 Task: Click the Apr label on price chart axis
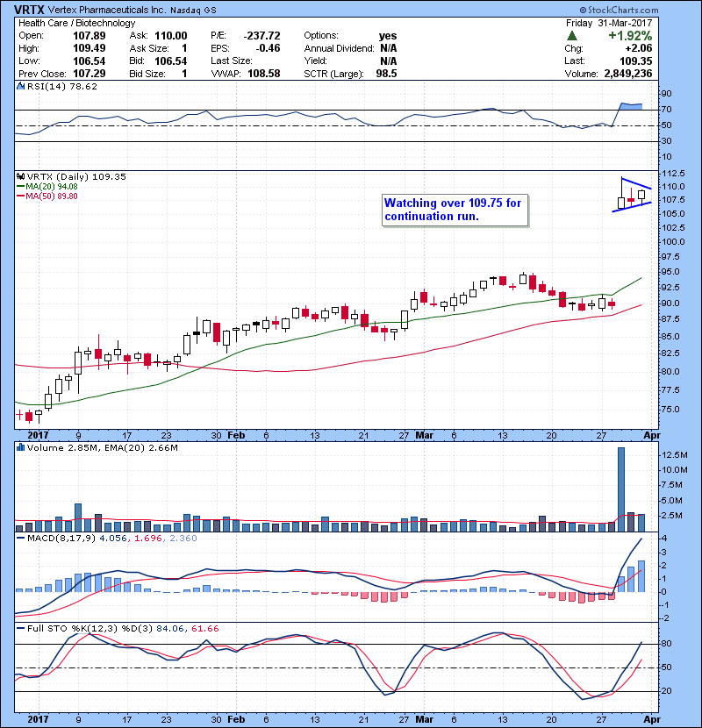coord(652,435)
